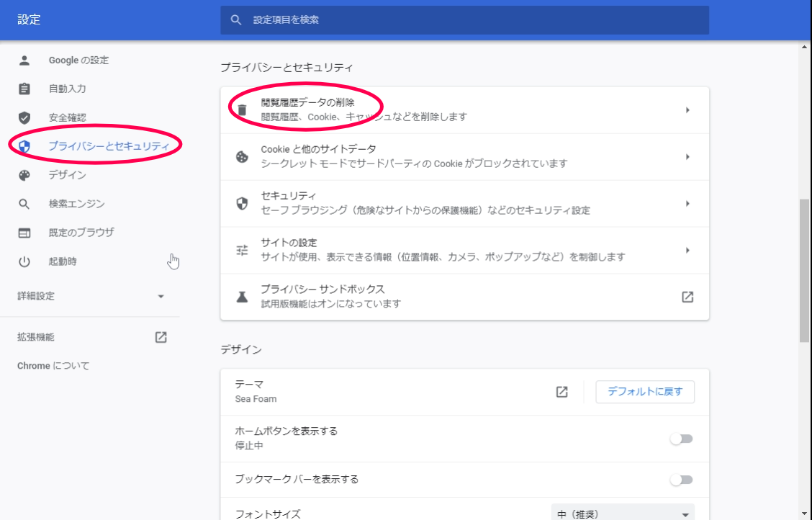This screenshot has height=520, width=812.
Task: Click the external link icon beside 拡張機能
Action: [x=161, y=337]
